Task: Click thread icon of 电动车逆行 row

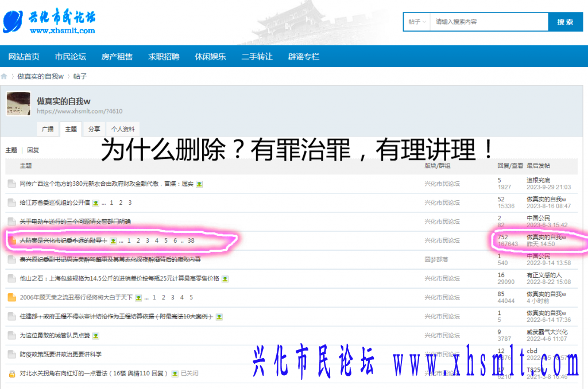Action: tap(12, 221)
